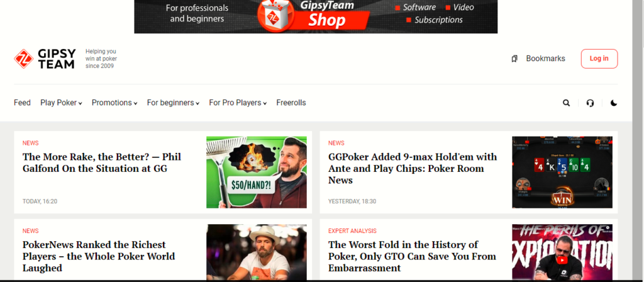644x282 pixels.
Task: Open the PokerNews Richest Players article
Action: (x=99, y=257)
